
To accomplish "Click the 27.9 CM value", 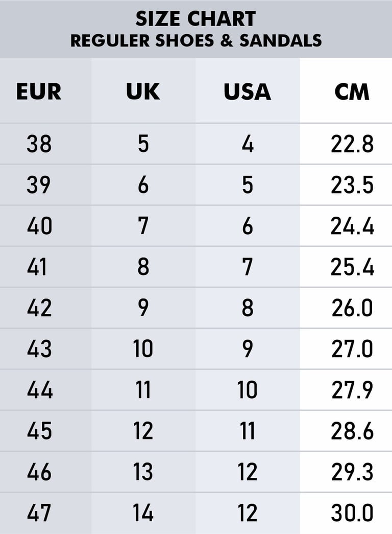I will click(352, 389).
